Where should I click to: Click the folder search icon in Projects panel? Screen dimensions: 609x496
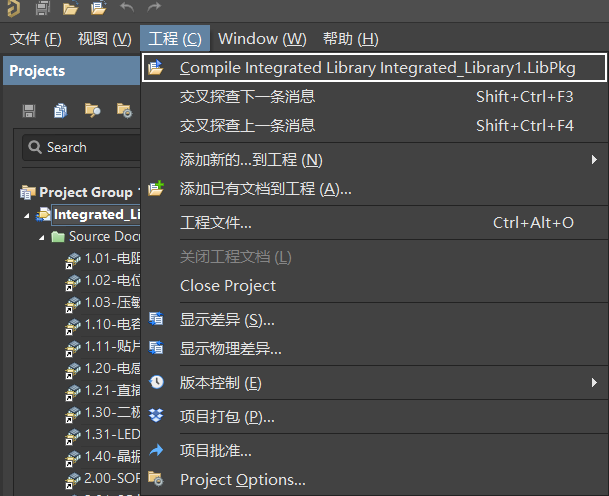[x=92, y=111]
